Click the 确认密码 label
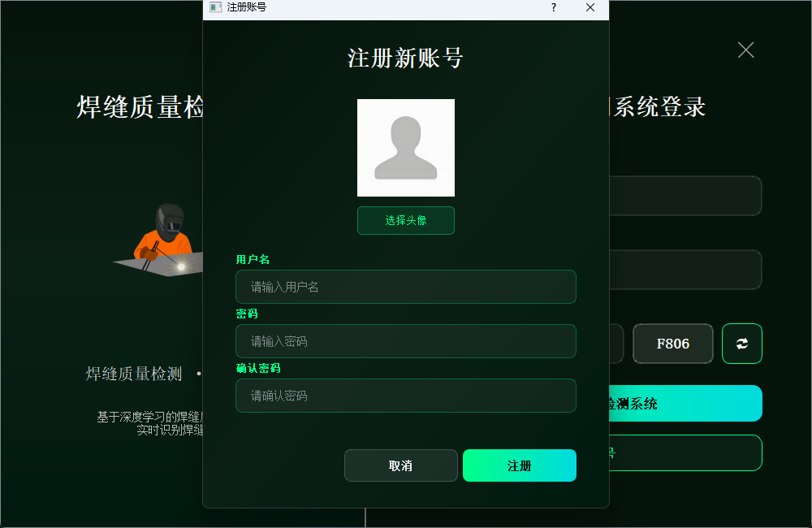 [x=258, y=368]
